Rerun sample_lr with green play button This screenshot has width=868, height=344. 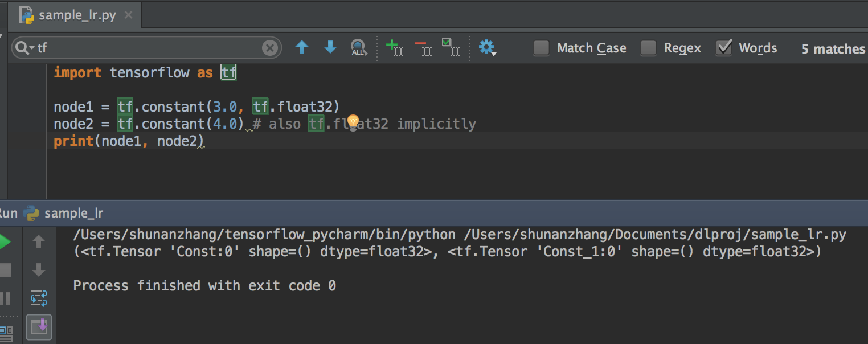5,242
